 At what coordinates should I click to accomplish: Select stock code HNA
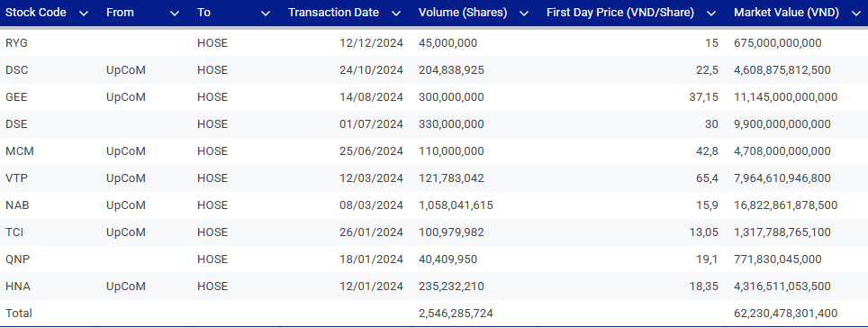(18, 287)
